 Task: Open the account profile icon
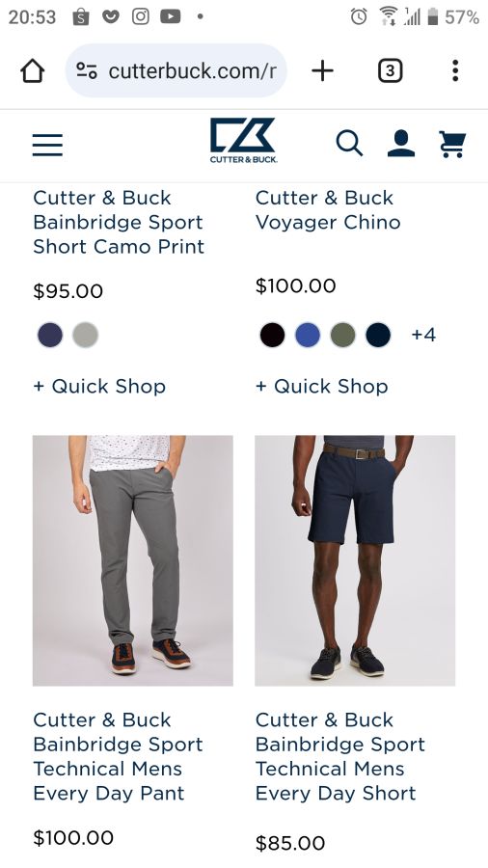[x=401, y=144]
